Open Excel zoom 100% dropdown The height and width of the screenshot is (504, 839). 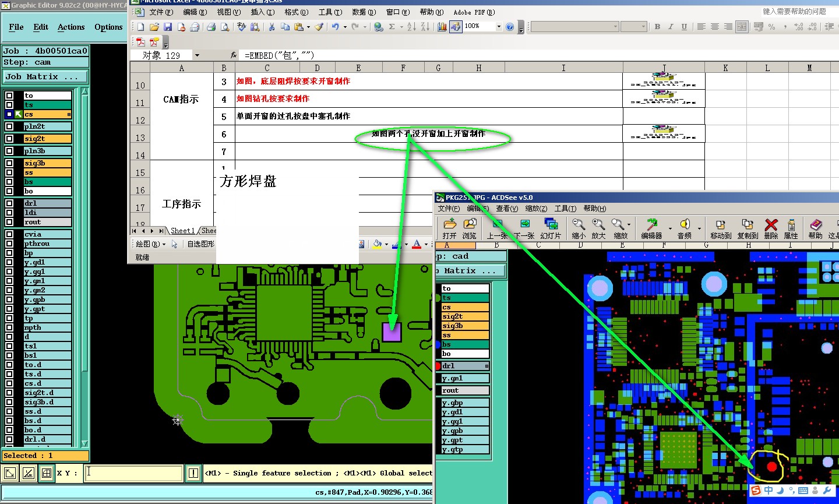(499, 27)
